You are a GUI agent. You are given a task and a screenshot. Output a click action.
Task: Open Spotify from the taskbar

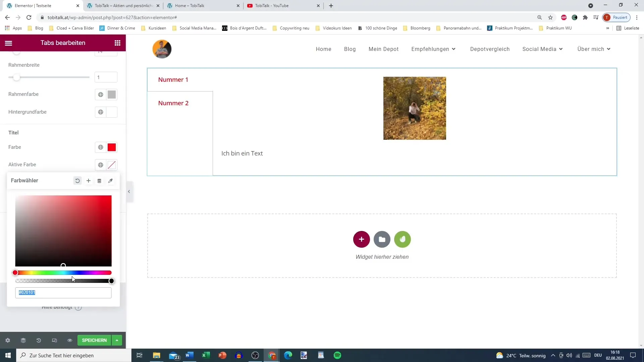[337, 355]
